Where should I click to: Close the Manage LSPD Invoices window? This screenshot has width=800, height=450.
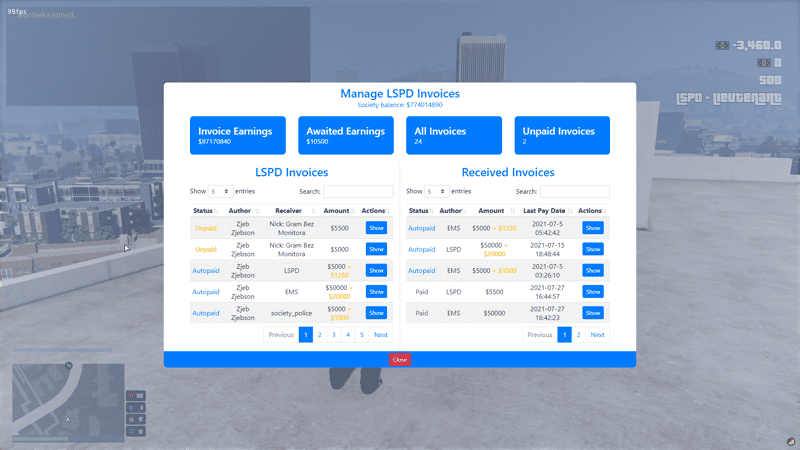(x=399, y=360)
